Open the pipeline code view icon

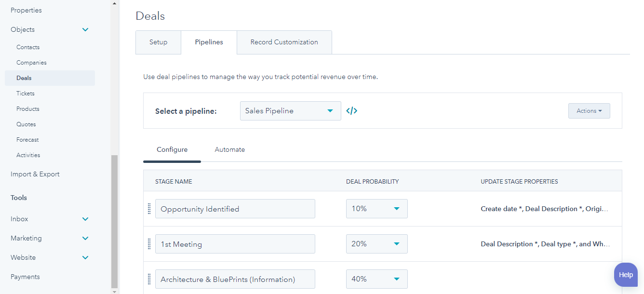pyautogui.click(x=351, y=110)
